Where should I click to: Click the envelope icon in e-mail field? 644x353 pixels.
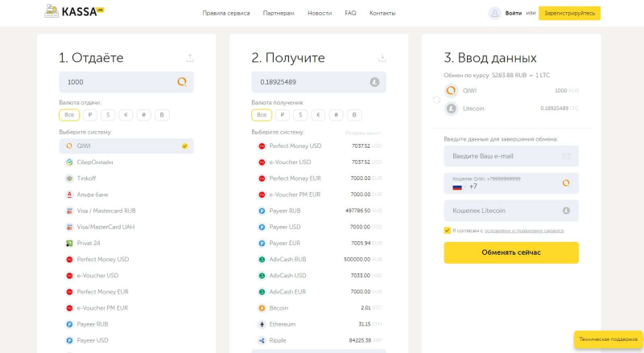click(x=566, y=156)
